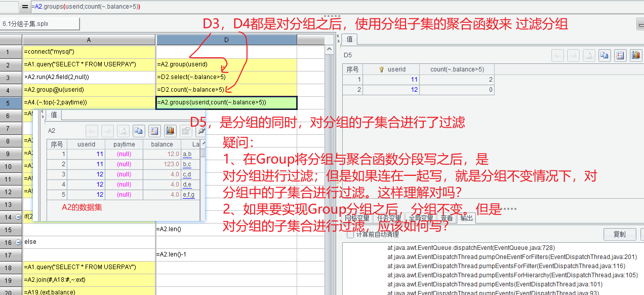Click the equals sign button by the formula bar
Image resolution: width=644 pixels, height=295 pixels.
click(x=25, y=7)
